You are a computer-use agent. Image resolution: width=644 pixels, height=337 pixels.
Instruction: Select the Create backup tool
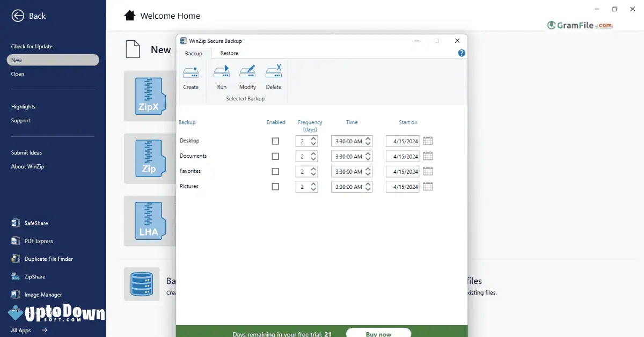click(191, 77)
